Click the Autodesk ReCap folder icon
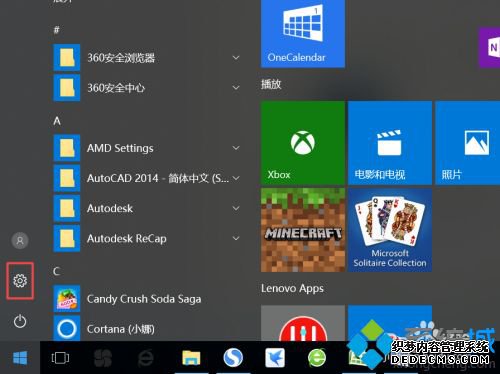The image size is (500, 374). click(67, 238)
